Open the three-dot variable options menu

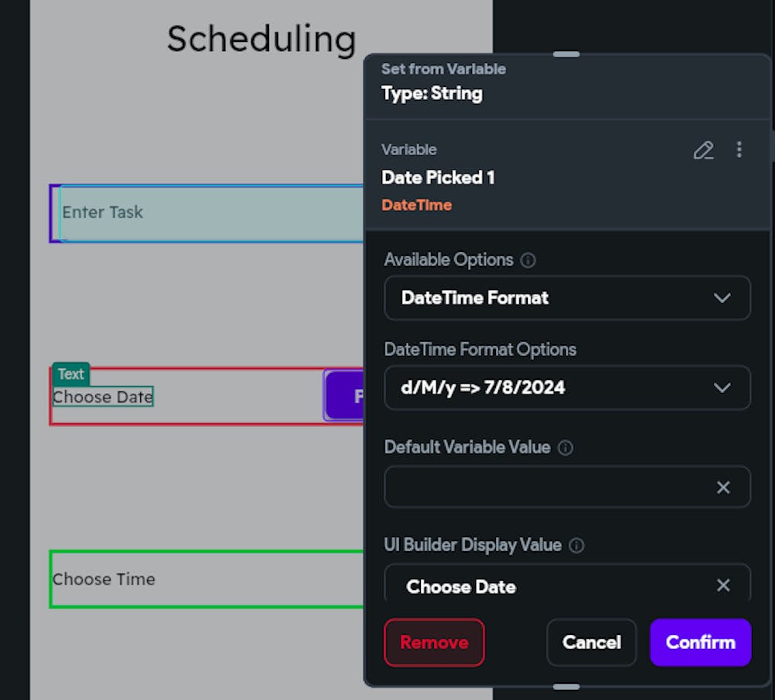click(x=739, y=150)
